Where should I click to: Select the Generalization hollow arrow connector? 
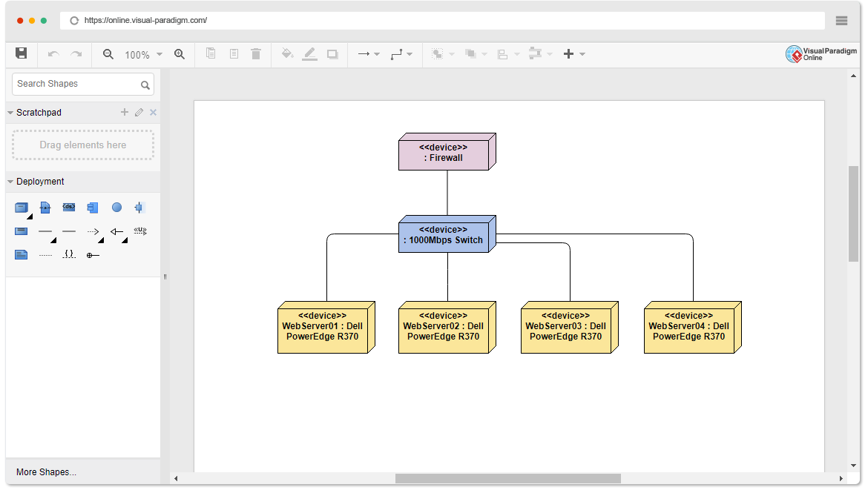[x=116, y=231]
